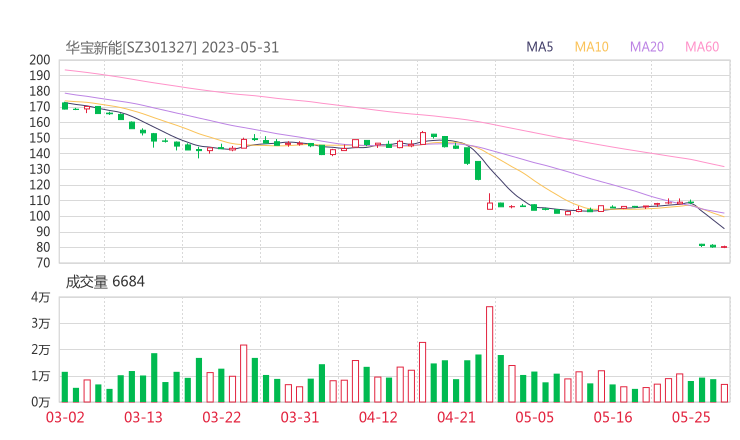Image resolution: width=740 pixels, height=440 pixels.
Task: Click the 100 price axis label
Action: pos(40,216)
